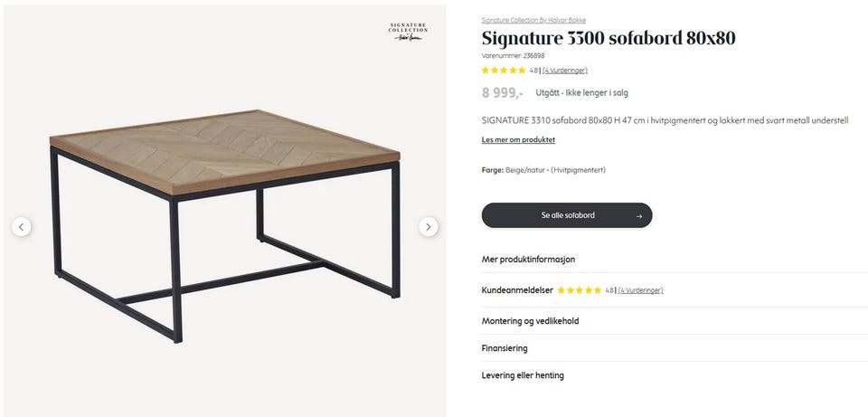Click the Signature 3300 sofabord 80x80 heading

point(608,39)
